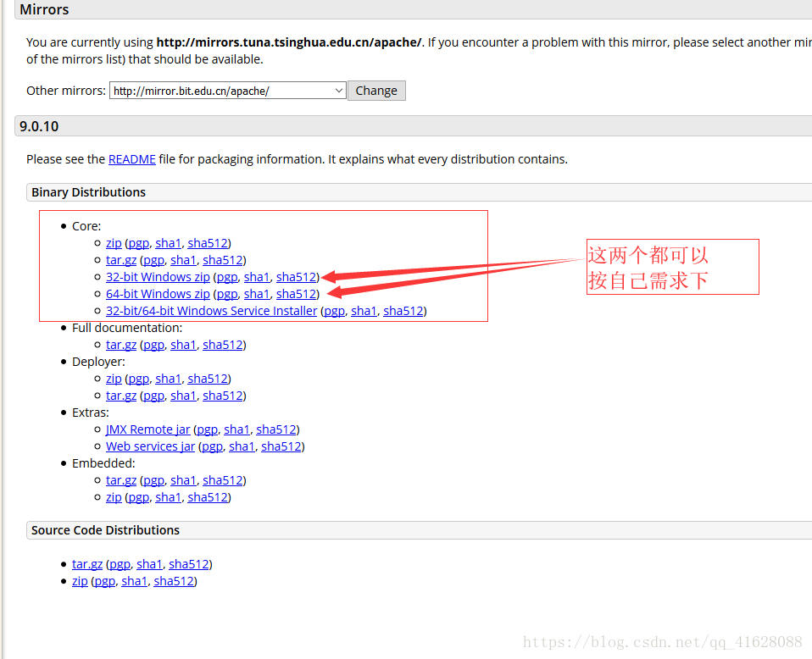Open Core tar.gz sha1 checksum
The height and width of the screenshot is (659, 812).
(183, 260)
